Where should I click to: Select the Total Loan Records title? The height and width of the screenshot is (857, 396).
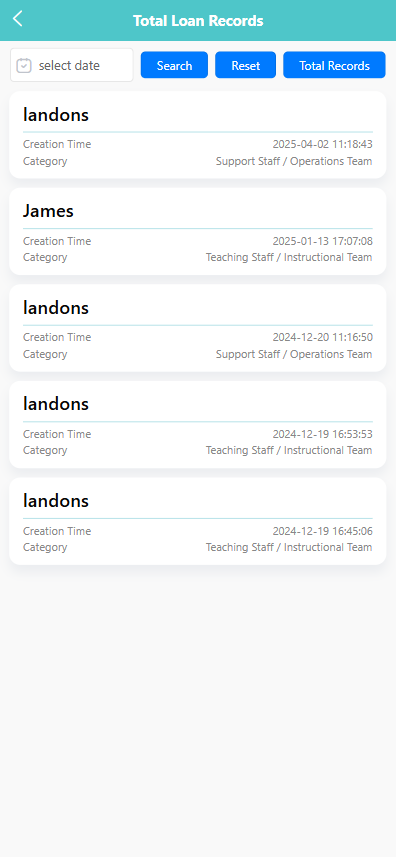coord(198,21)
